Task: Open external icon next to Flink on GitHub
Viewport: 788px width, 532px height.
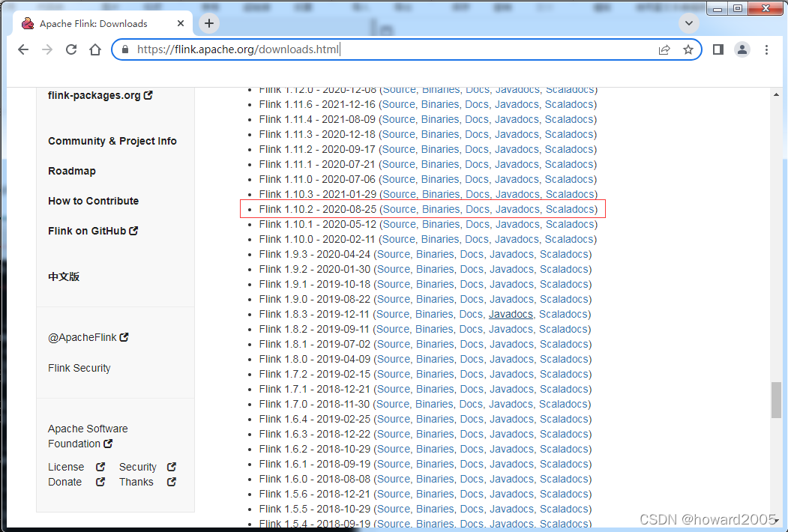Action: pos(133,231)
